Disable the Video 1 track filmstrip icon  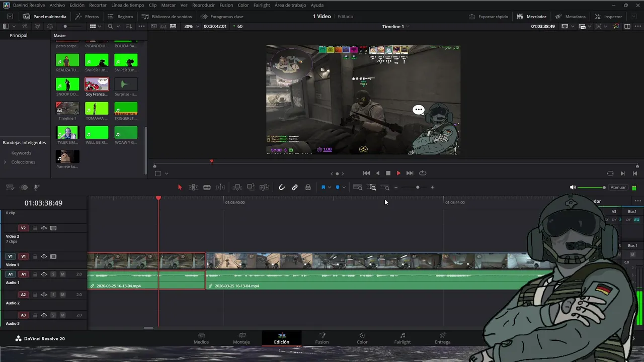click(53, 256)
